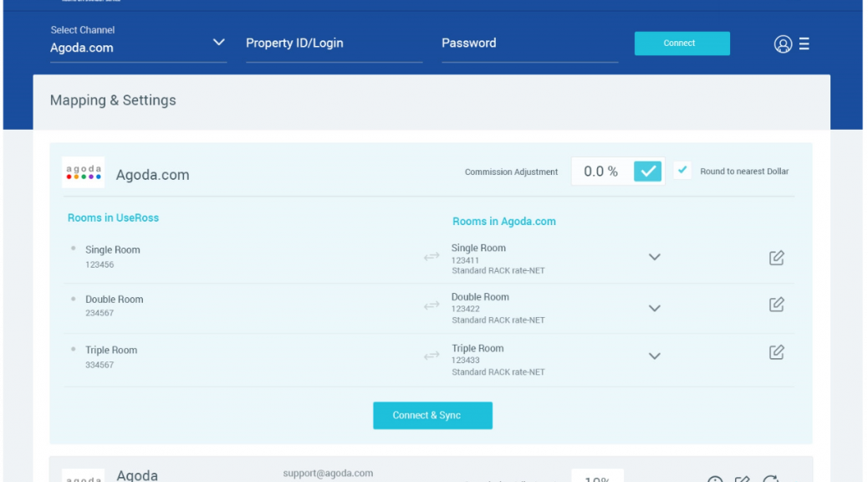The width and height of the screenshot is (868, 482).
Task: Expand the Agoda Single Room 123411 dropdown
Action: point(654,257)
